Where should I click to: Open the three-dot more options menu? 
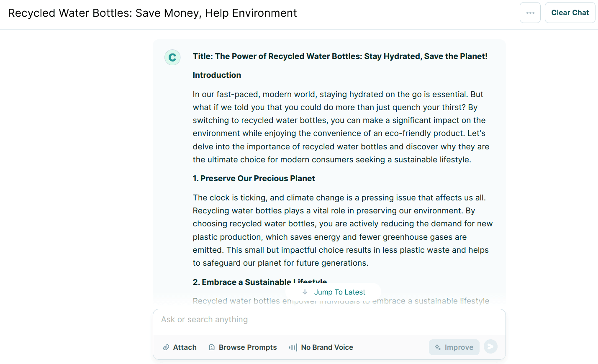pos(530,13)
